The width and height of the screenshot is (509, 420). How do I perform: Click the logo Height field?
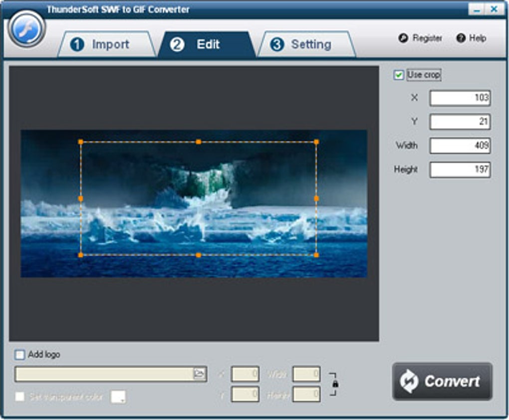[306, 394]
